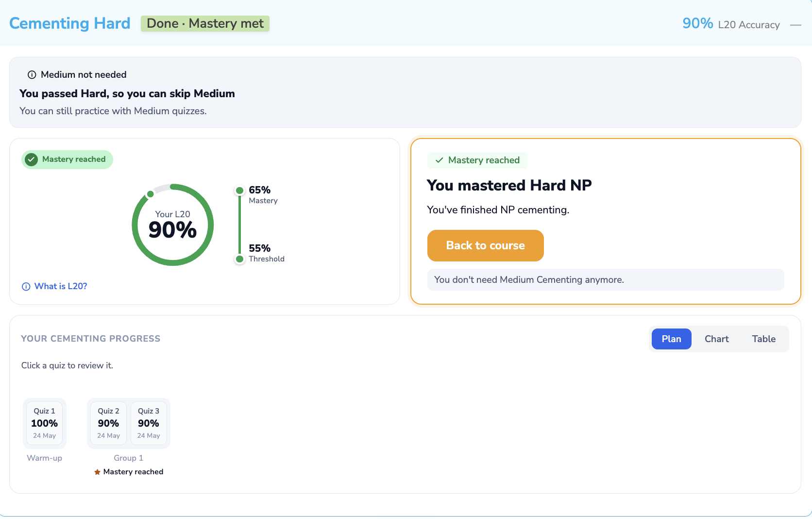
Task: Click the Your L20 90% progress ring
Action: click(x=173, y=225)
